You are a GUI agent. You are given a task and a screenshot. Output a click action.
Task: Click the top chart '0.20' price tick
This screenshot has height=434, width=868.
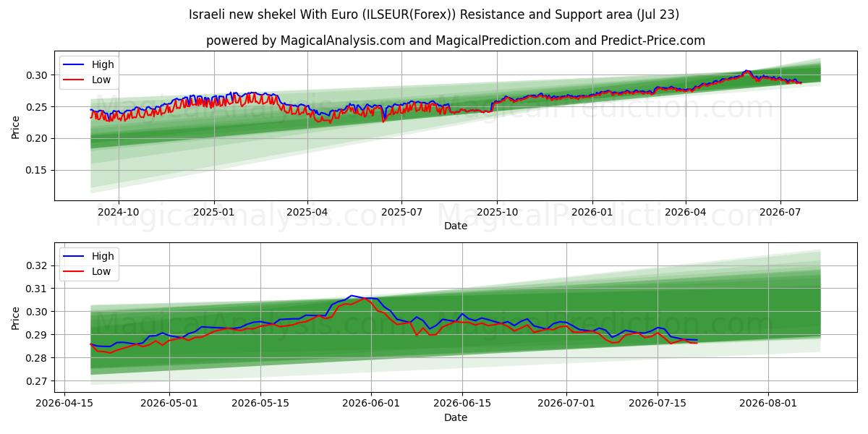click(38, 138)
